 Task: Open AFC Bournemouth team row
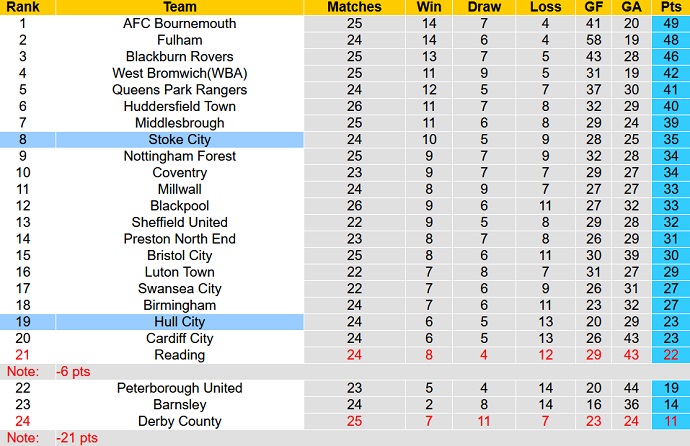pos(180,23)
